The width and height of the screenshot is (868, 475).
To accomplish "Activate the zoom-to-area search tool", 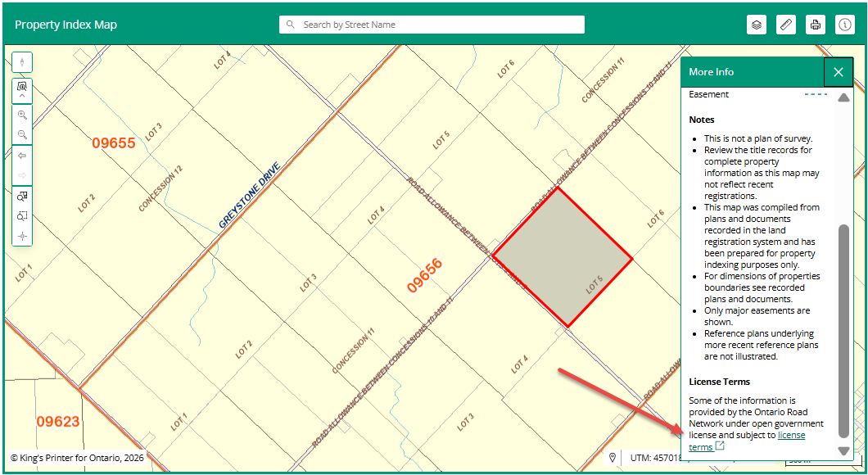I will [22, 85].
